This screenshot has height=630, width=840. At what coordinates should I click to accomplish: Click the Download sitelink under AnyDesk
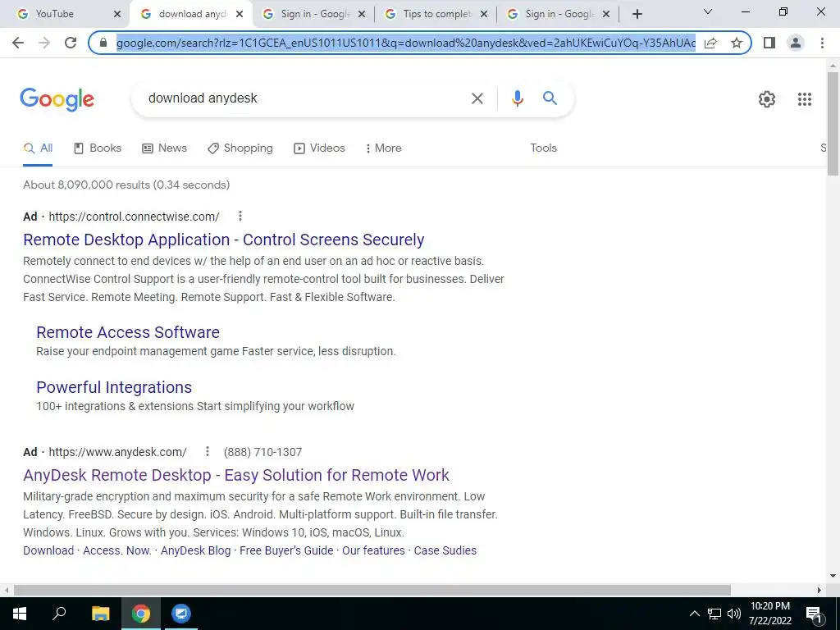[x=48, y=550]
